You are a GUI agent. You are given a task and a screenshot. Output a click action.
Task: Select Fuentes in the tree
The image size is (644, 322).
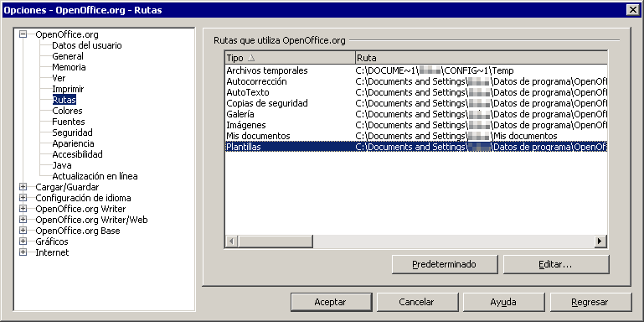68,122
